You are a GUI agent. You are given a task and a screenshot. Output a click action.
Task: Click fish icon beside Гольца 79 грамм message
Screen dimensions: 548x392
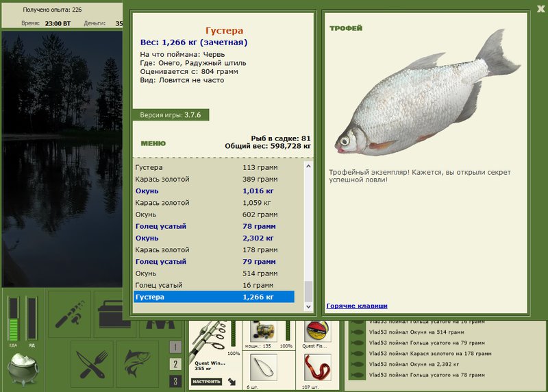coord(357,343)
